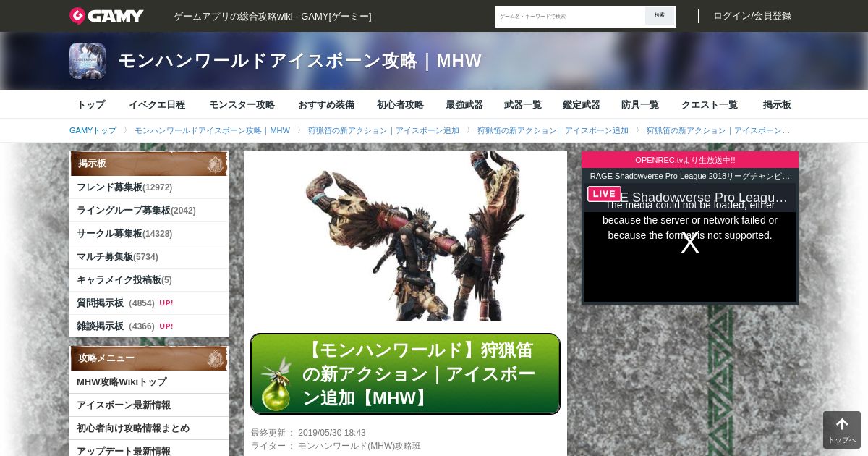868x456 pixels.
Task: Close the video error with the X
Action: coord(690,244)
